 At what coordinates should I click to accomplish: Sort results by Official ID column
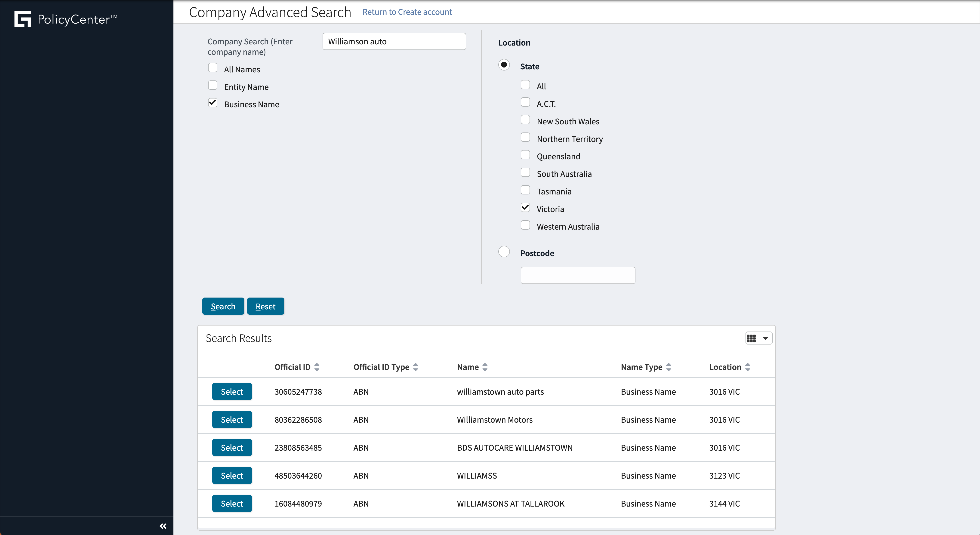click(317, 367)
